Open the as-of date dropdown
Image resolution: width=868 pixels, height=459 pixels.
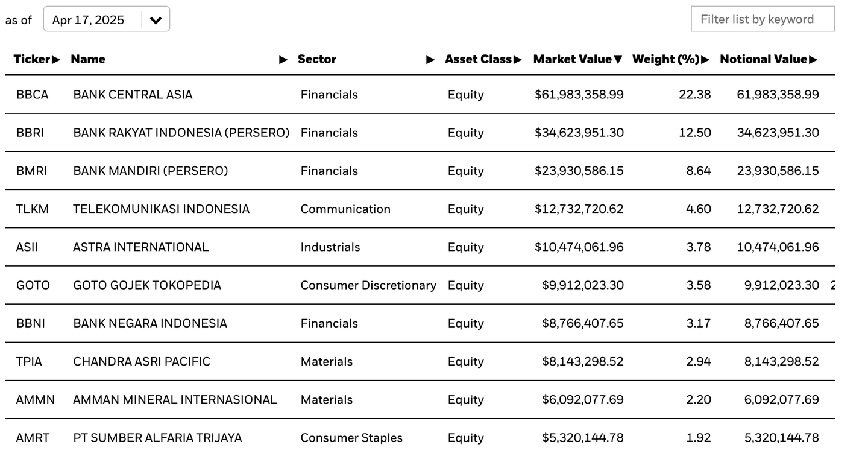pos(89,20)
